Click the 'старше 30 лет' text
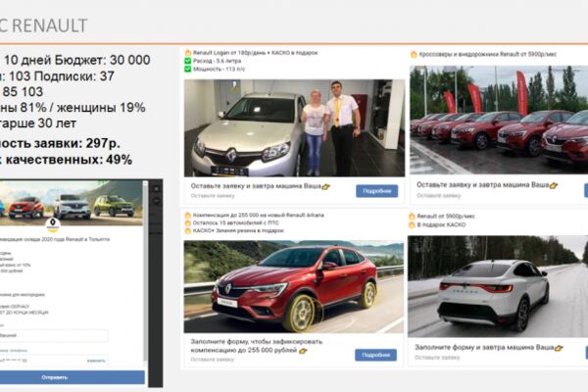This screenshot has width=588, height=392. click(x=38, y=123)
